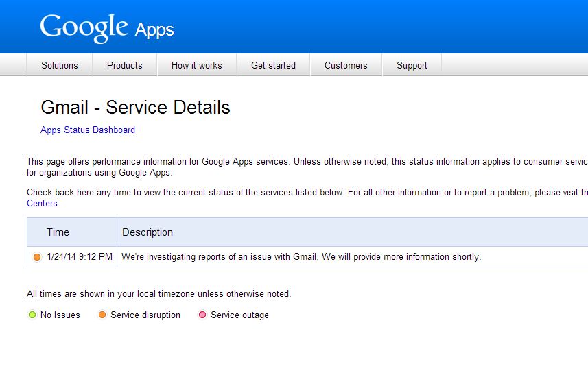Click the No Issues legend label
Screen dimensions: 588x373
60,315
